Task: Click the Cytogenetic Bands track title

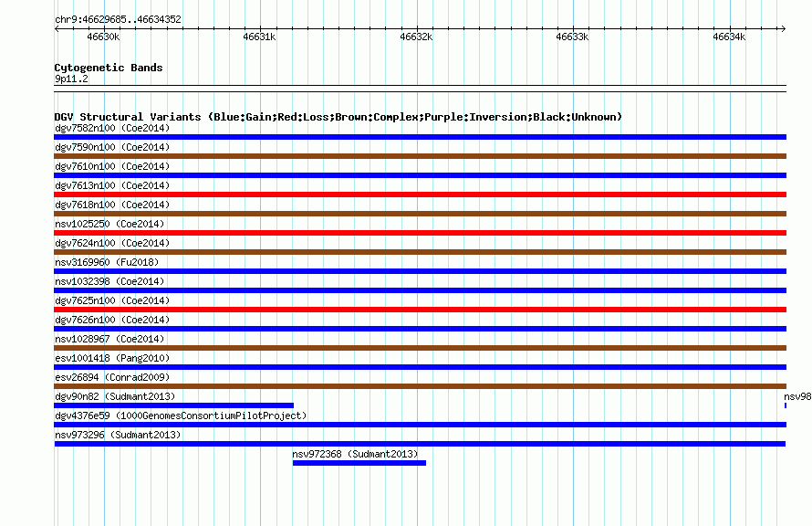Action: tap(109, 68)
